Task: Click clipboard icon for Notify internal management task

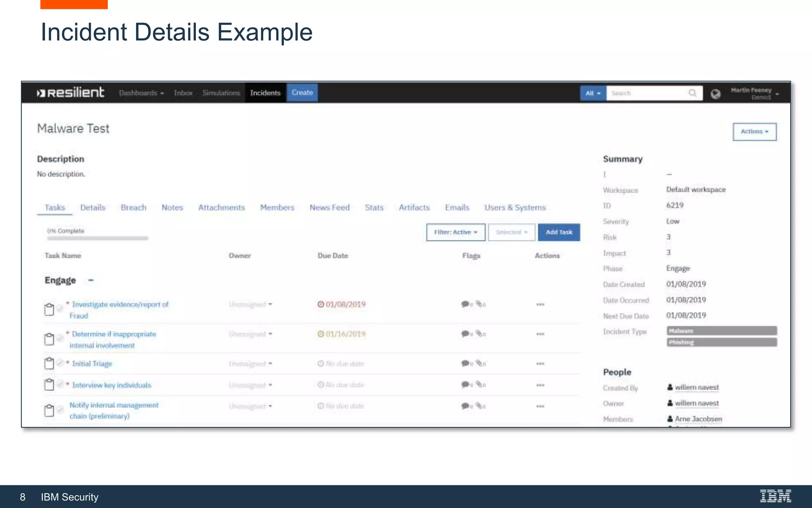Action: point(49,410)
